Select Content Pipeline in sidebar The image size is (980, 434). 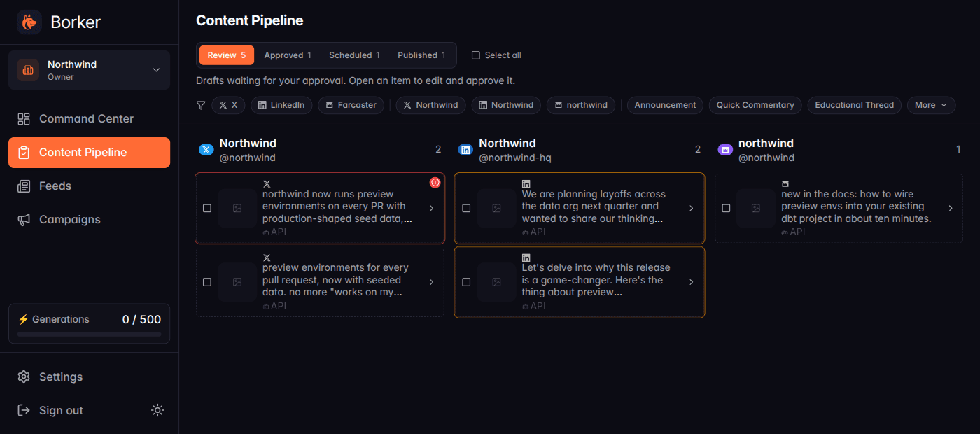click(x=89, y=153)
